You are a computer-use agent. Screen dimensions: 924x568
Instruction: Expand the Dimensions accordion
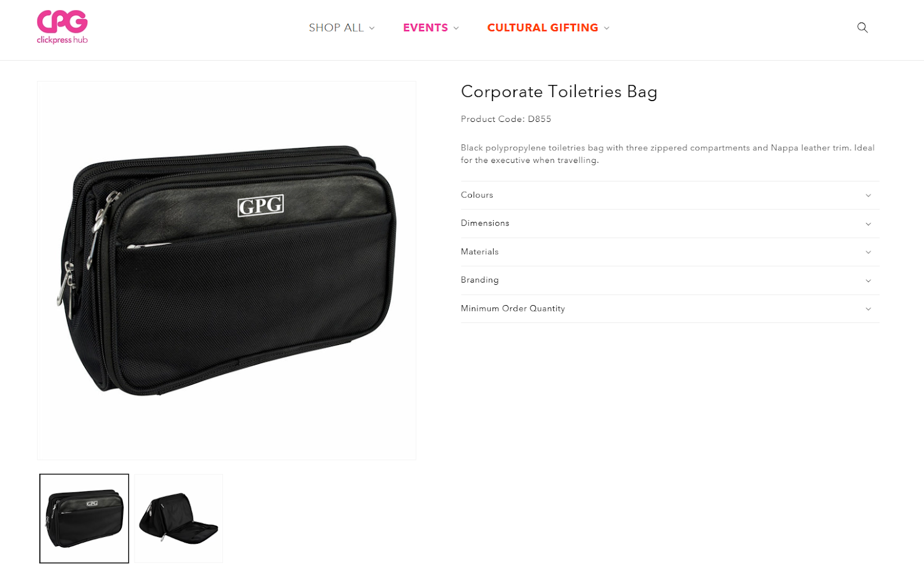tap(670, 224)
